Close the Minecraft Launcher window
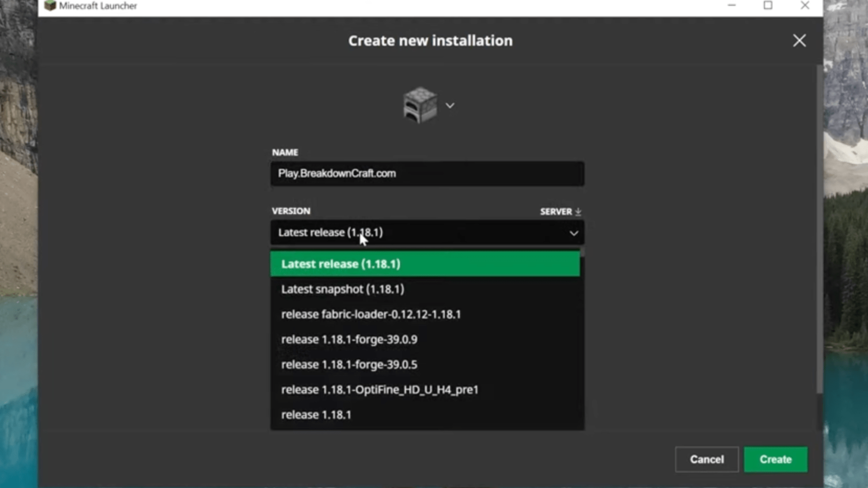The height and width of the screenshot is (488, 868). 805,5
